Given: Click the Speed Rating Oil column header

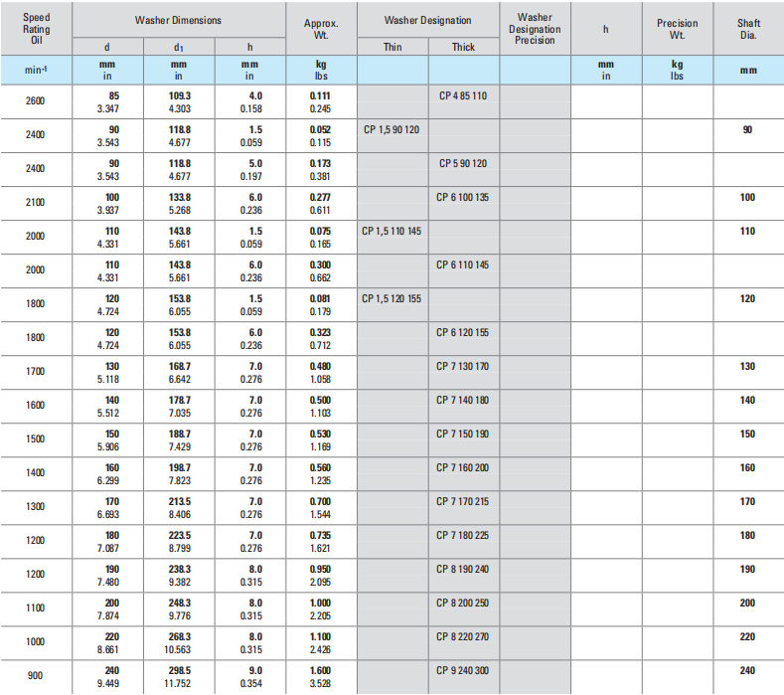Looking at the screenshot, I should pos(36,29).
